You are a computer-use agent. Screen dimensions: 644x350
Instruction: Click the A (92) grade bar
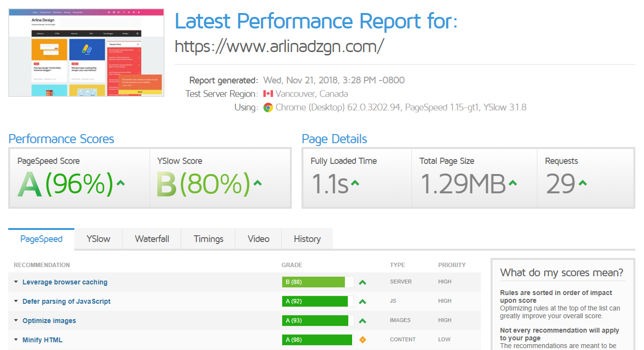[x=318, y=301]
